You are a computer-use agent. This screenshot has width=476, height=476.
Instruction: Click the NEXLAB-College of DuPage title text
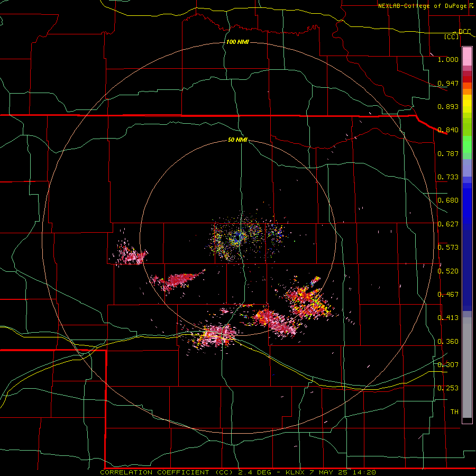[x=422, y=6]
